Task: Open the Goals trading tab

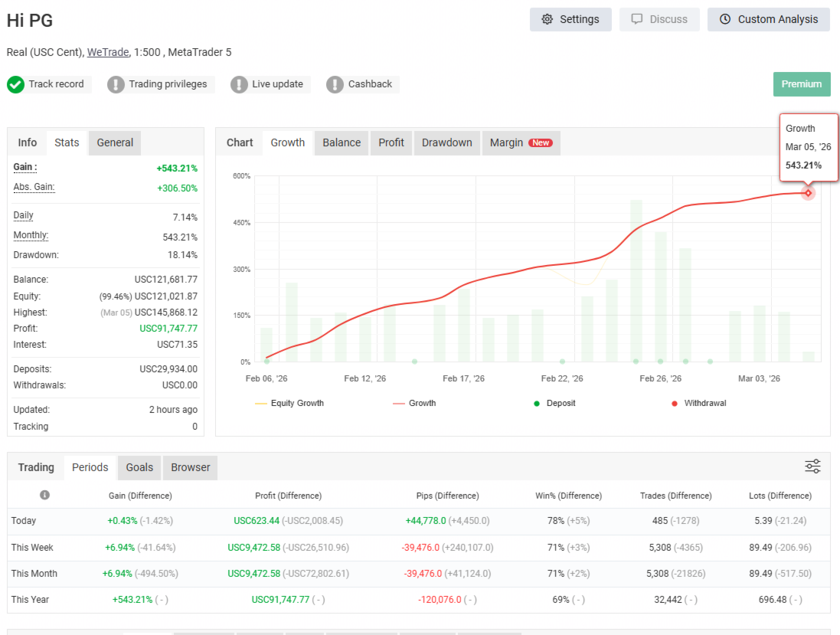Action: point(139,468)
